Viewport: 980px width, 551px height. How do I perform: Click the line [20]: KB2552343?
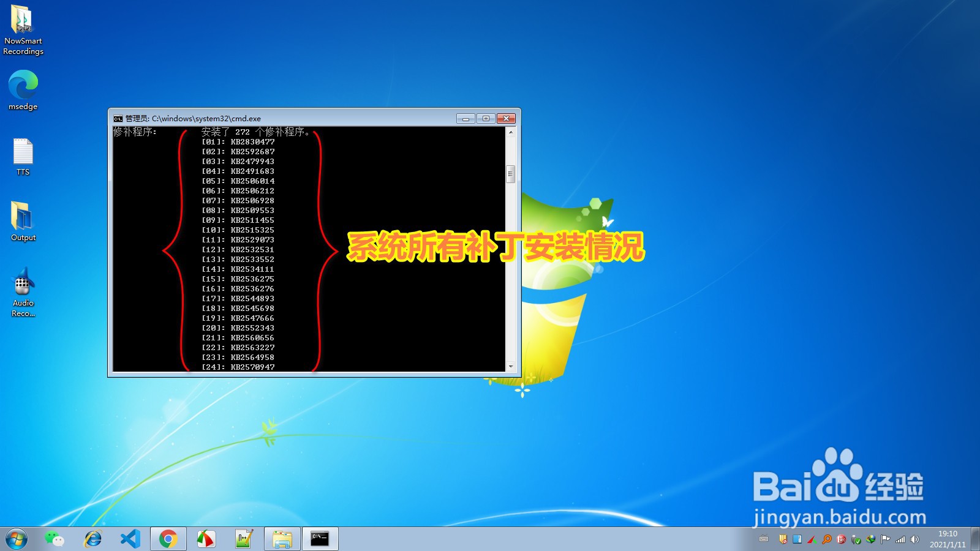tap(238, 328)
